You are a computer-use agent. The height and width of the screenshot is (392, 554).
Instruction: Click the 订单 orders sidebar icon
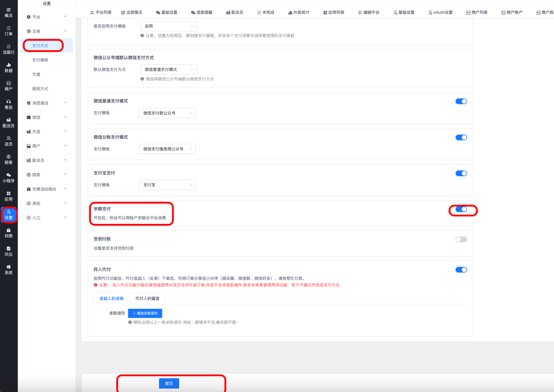(x=9, y=31)
